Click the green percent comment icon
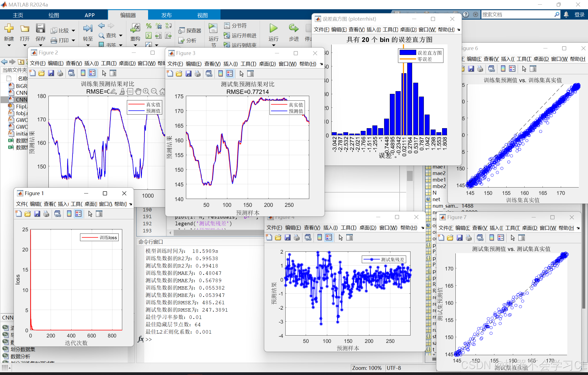The width and height of the screenshot is (588, 375). [x=149, y=26]
